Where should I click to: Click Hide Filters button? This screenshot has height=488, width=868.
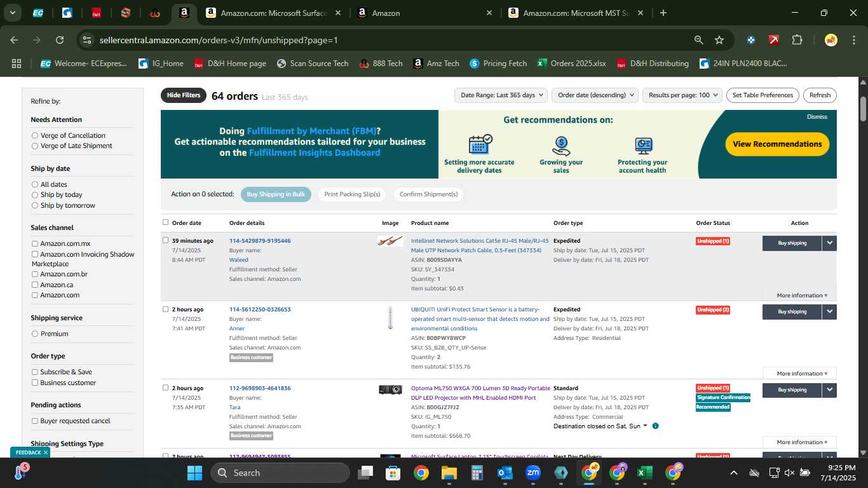coord(184,95)
